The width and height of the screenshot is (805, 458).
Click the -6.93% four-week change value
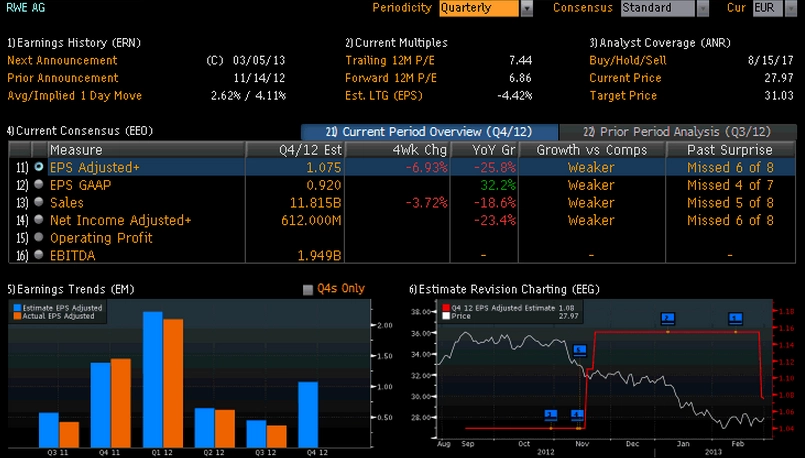coord(426,167)
